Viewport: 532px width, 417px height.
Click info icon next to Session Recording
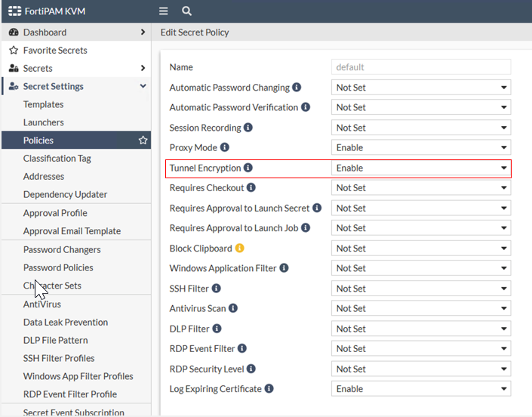pyautogui.click(x=248, y=128)
